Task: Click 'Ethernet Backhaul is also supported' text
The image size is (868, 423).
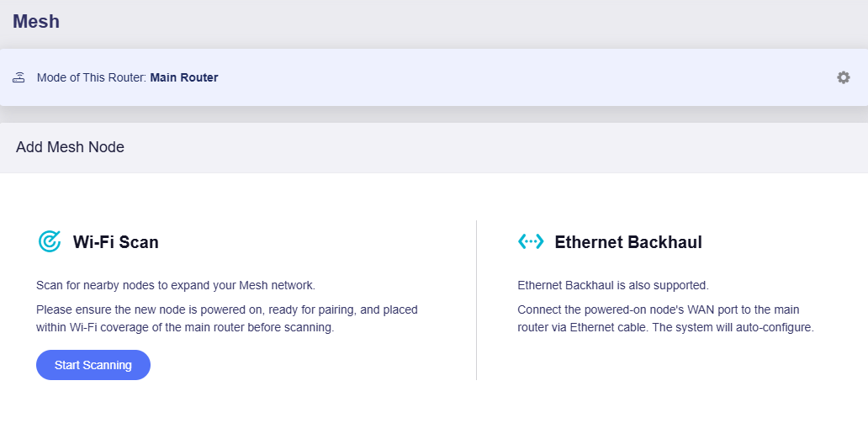Action: 613,286
